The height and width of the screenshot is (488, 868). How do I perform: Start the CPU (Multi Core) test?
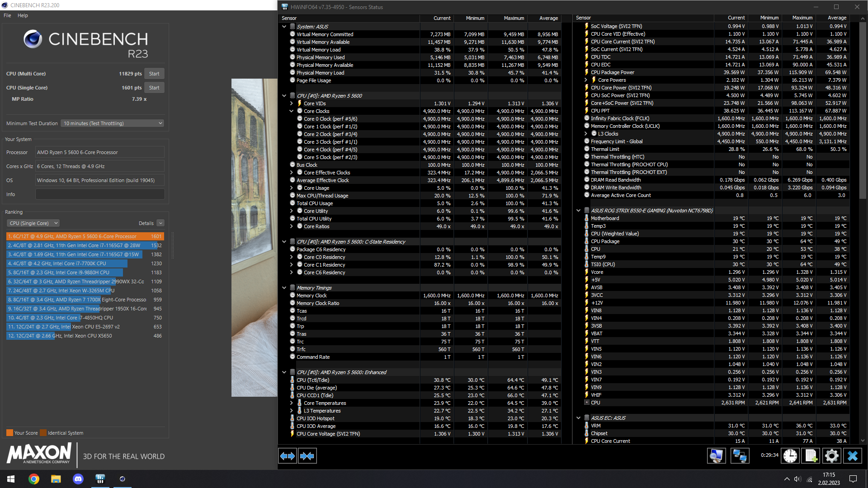coord(154,74)
